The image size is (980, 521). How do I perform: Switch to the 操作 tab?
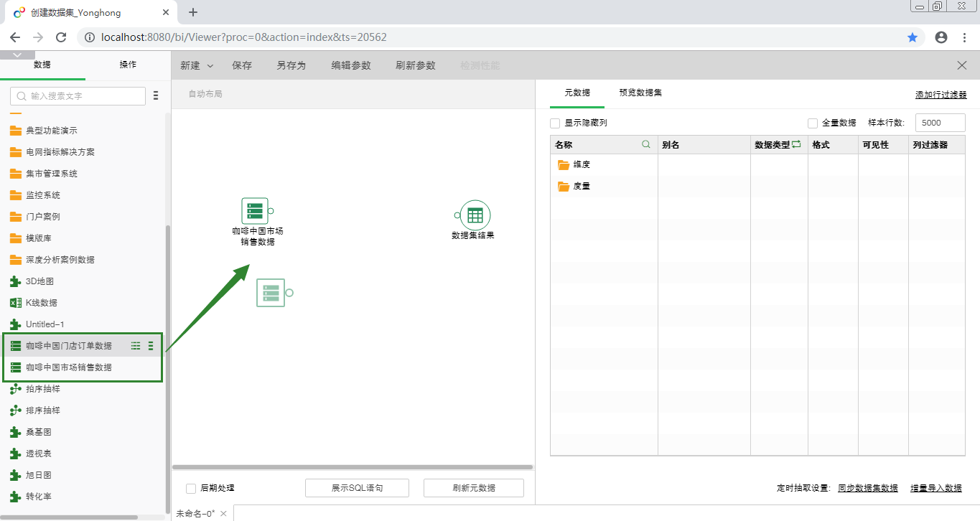pos(127,64)
